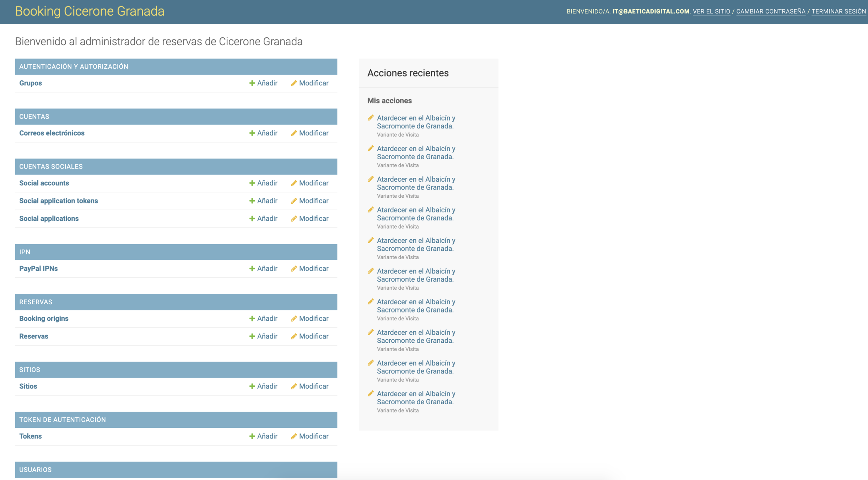Image resolution: width=868 pixels, height=480 pixels.
Task: Click Terminar sesión to log out
Action: [839, 11]
